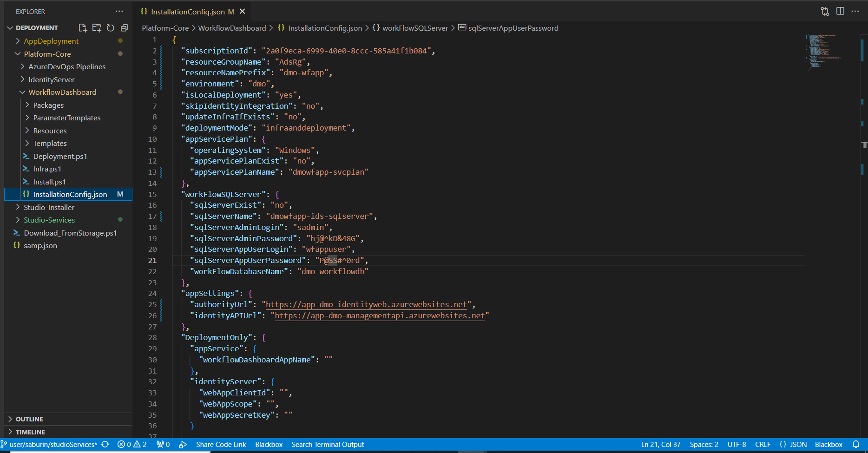Click the ports forwarded indicator showing 0

163,445
